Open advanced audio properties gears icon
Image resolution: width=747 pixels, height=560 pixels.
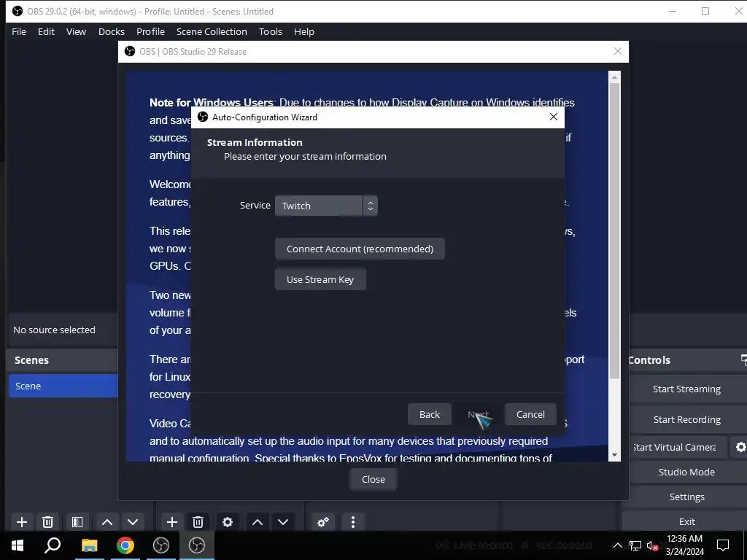pyautogui.click(x=323, y=522)
